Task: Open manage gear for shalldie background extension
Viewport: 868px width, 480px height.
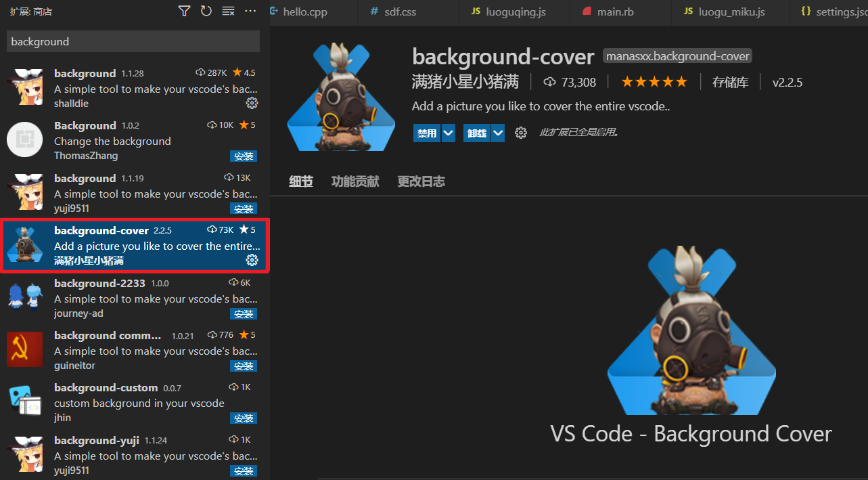Action: tap(252, 103)
